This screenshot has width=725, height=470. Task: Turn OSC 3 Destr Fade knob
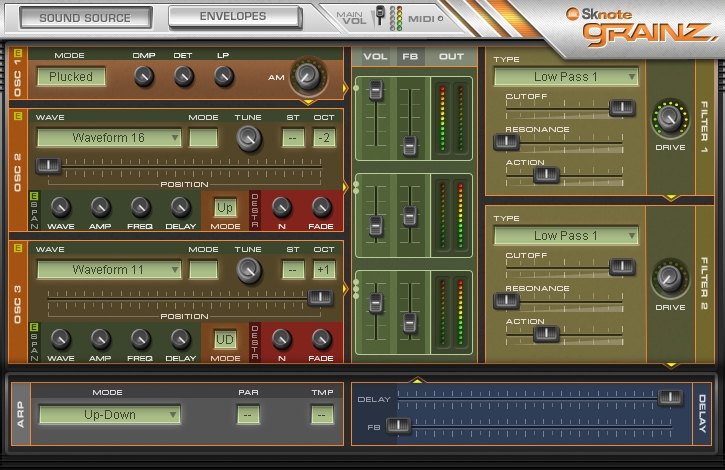tap(321, 340)
